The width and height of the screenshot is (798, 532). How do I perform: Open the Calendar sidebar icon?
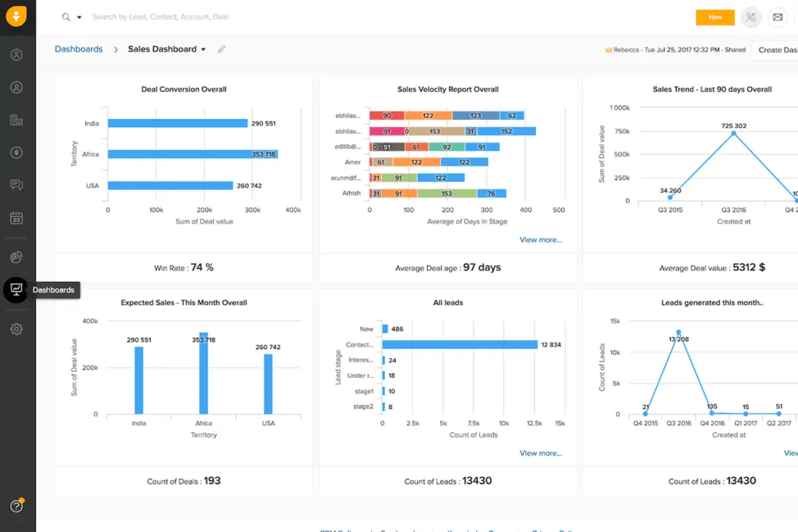pyautogui.click(x=16, y=218)
